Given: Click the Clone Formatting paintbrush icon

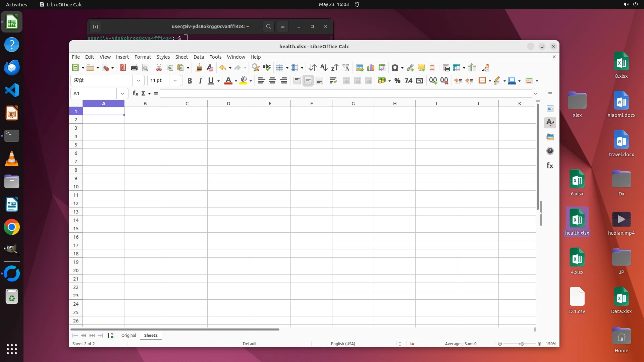Looking at the screenshot, I should [199, 68].
